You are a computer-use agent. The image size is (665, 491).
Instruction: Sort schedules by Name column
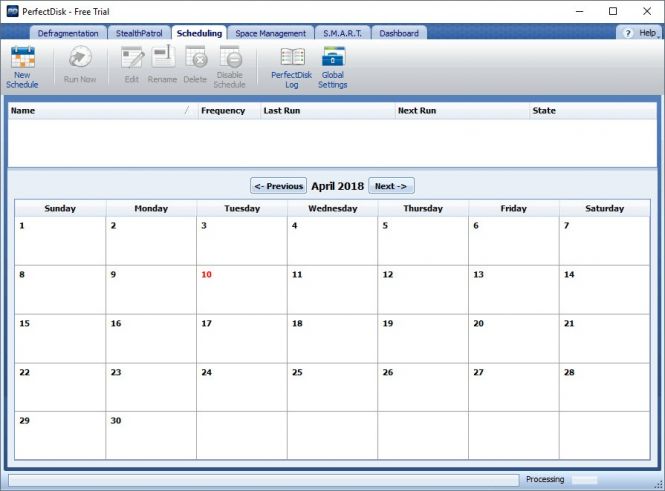(x=103, y=111)
